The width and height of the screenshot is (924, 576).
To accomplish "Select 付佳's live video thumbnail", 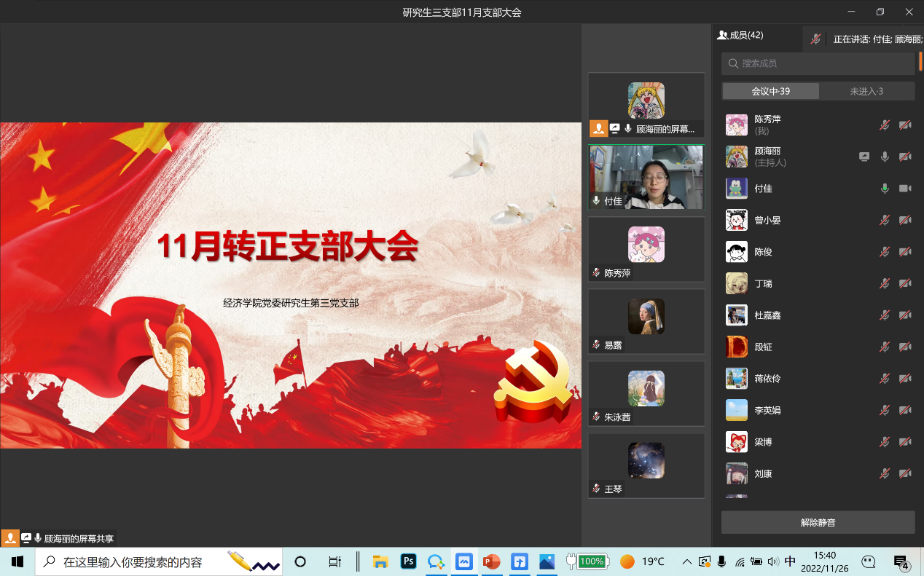I will [646, 177].
